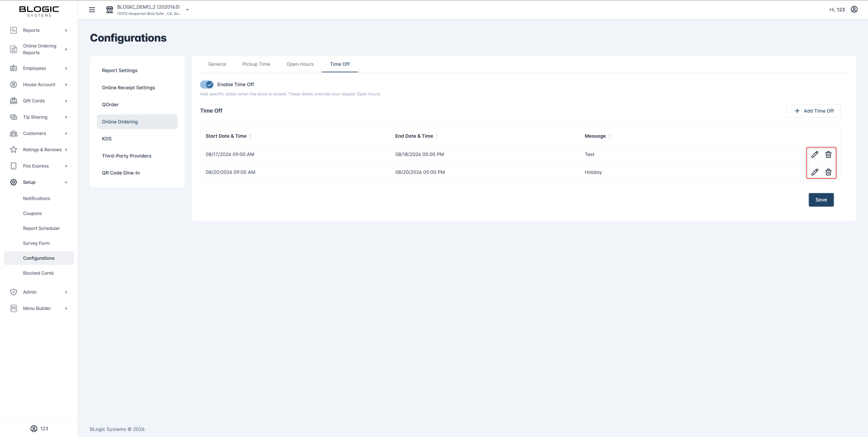868x437 pixels.
Task: Click the Admin shield icon
Action: click(14, 292)
